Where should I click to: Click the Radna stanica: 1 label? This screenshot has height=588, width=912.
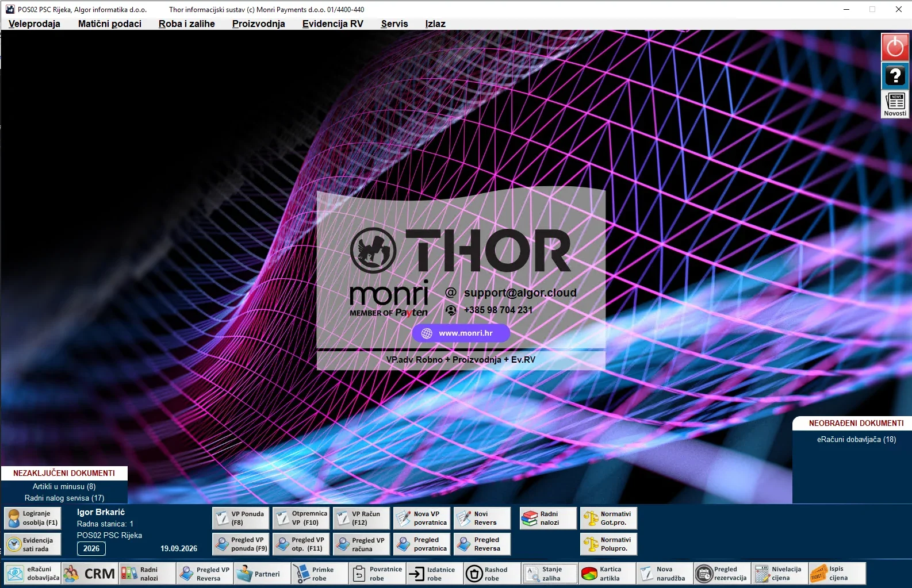(x=105, y=524)
